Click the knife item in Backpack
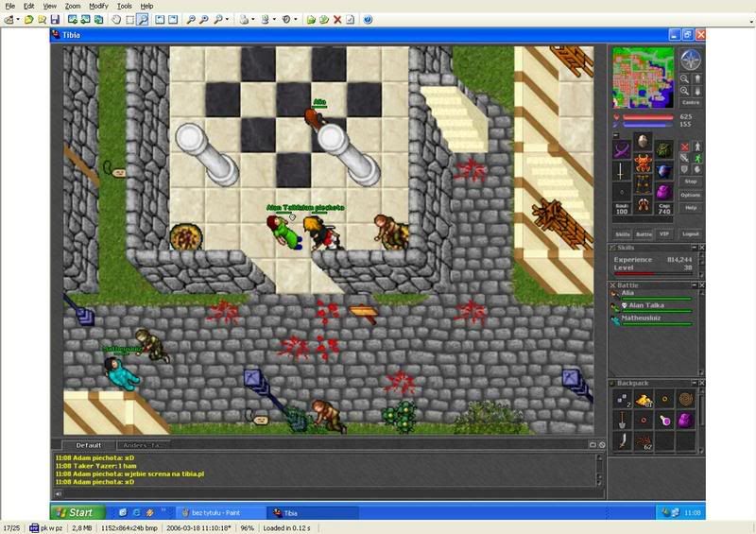 (622, 440)
